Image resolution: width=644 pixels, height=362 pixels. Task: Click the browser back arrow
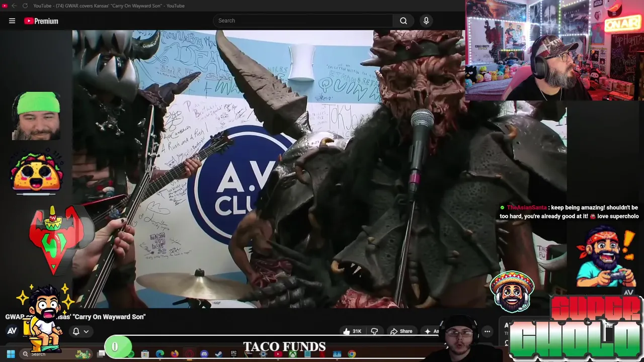click(x=14, y=6)
